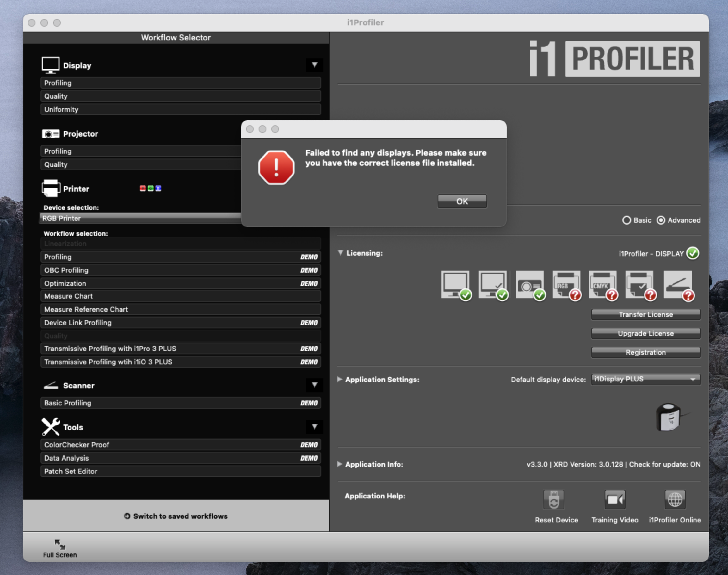Viewport: 728px width, 575px height.
Task: Collapse the Display workflow group
Action: pyautogui.click(x=314, y=65)
